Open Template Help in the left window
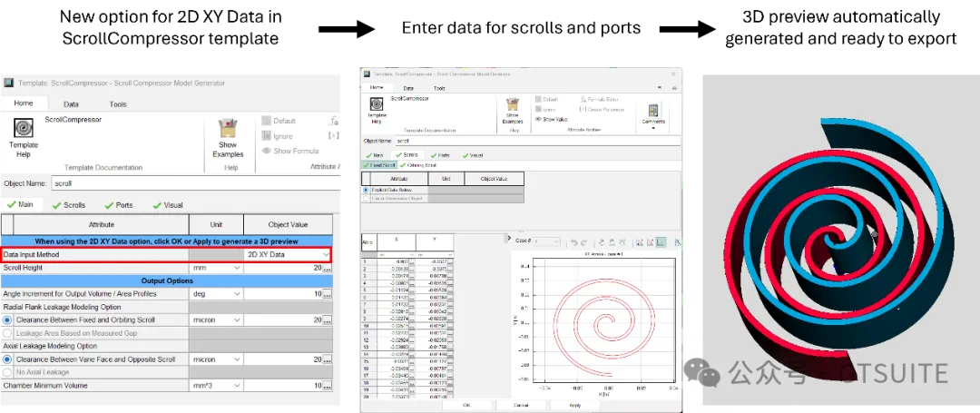Screen dimensions: 980x413 point(23,137)
